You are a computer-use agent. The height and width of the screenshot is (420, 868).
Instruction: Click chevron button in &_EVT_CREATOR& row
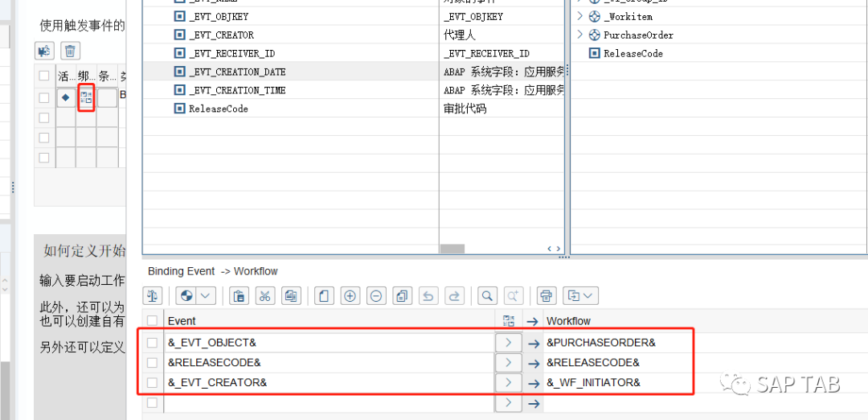click(508, 383)
